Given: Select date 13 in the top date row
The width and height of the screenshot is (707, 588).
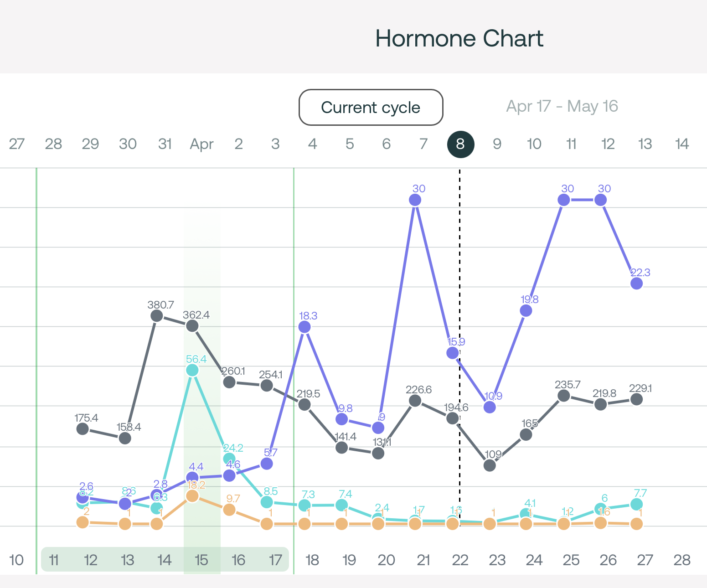Looking at the screenshot, I should 645,144.
